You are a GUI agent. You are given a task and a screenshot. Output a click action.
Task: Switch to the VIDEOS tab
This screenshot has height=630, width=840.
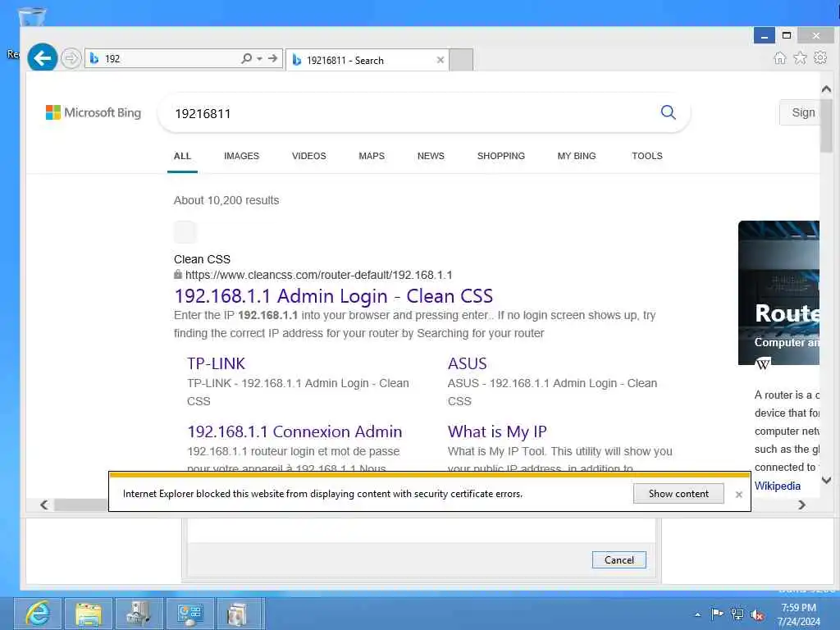click(309, 156)
